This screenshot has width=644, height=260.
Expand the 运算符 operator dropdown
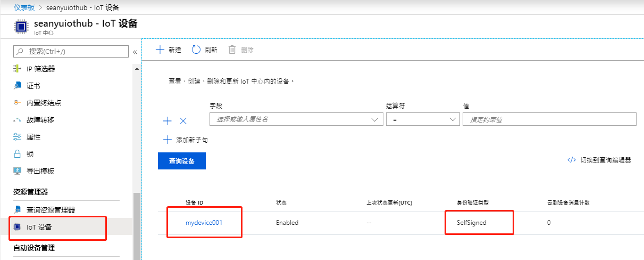tap(423, 119)
